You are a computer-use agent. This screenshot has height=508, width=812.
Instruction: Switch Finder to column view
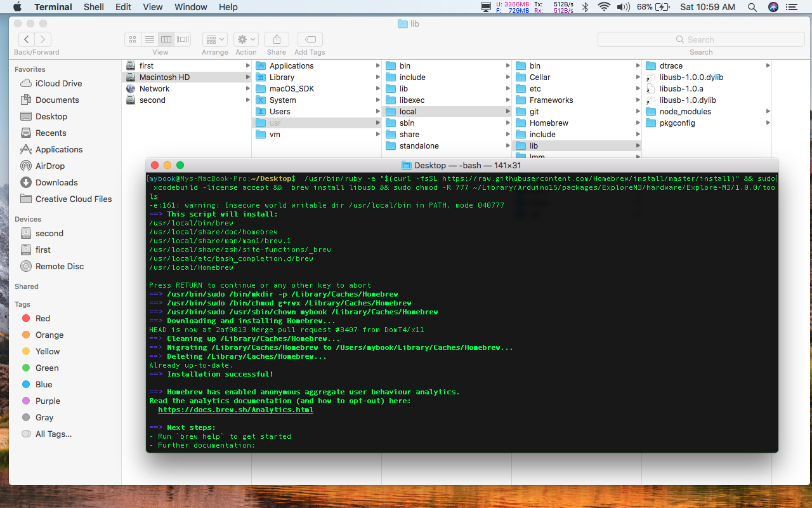pos(166,39)
